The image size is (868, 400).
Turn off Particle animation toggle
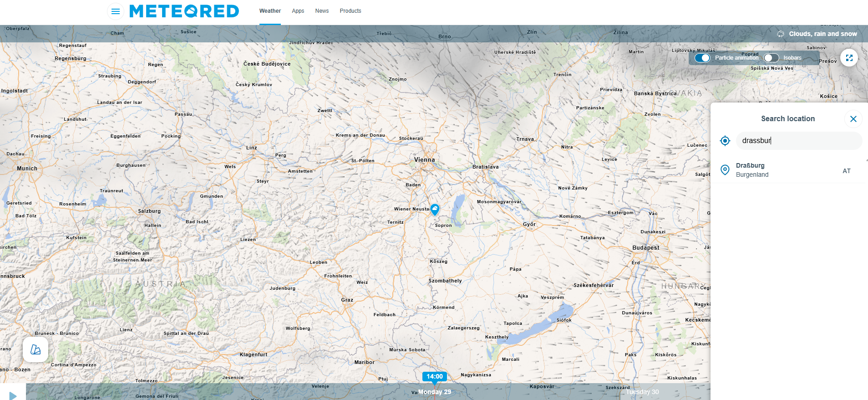coord(702,58)
